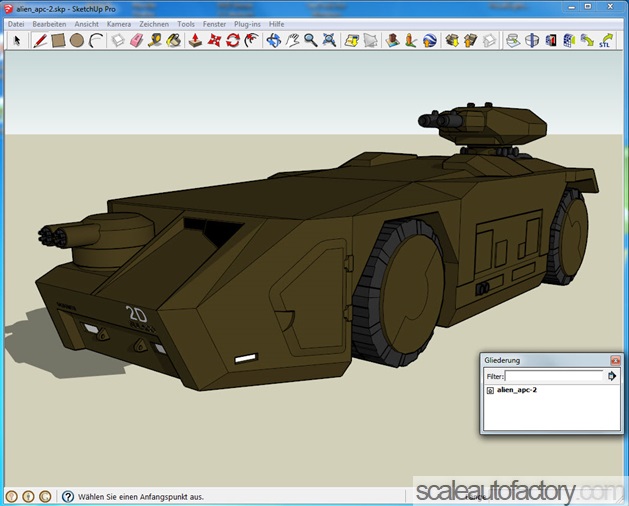The height and width of the screenshot is (506, 629).
Task: Open the Hilfe menu
Action: click(x=276, y=24)
